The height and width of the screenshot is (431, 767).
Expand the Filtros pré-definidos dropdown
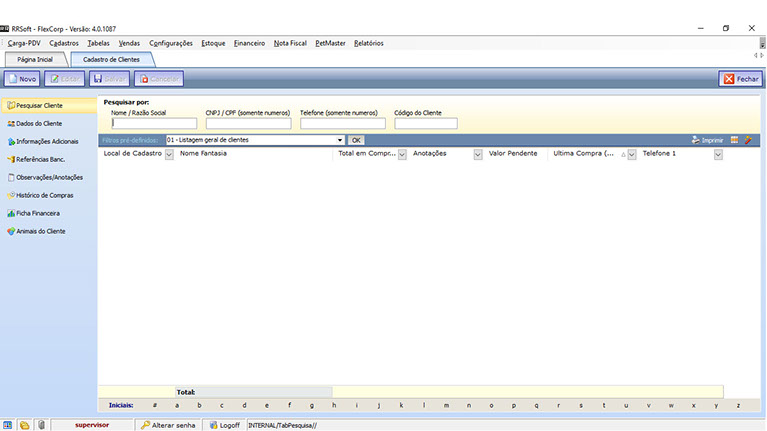(340, 140)
